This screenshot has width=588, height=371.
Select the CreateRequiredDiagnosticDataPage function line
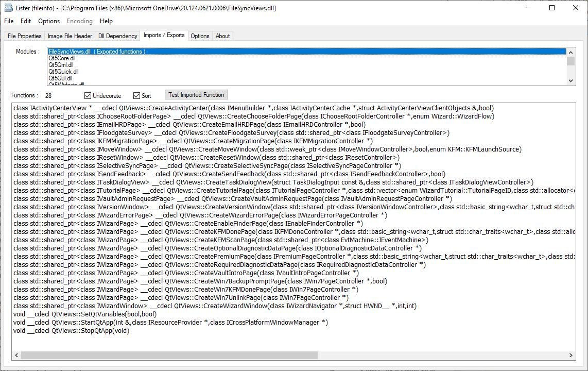[219, 265]
